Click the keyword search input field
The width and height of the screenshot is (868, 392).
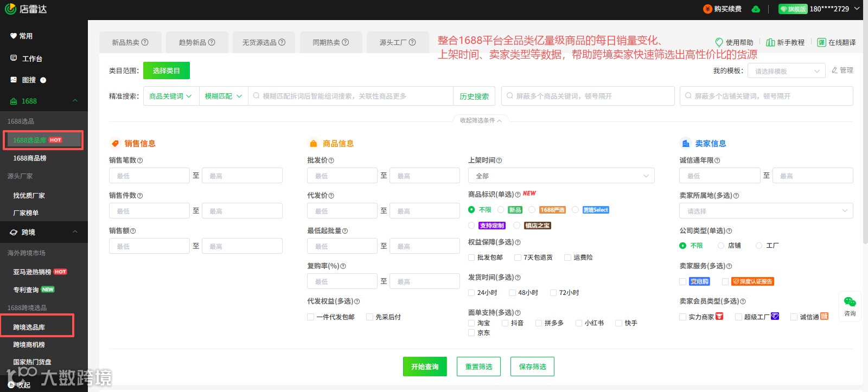(x=350, y=96)
